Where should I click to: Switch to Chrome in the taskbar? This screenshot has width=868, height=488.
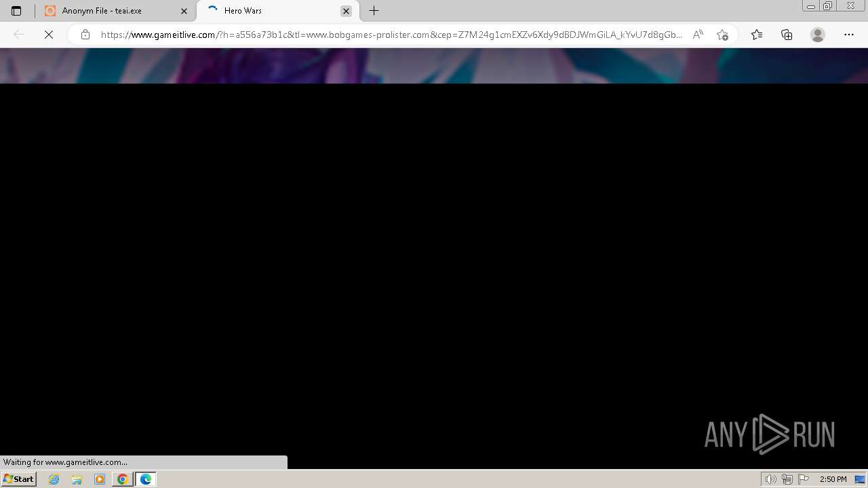[x=123, y=479]
